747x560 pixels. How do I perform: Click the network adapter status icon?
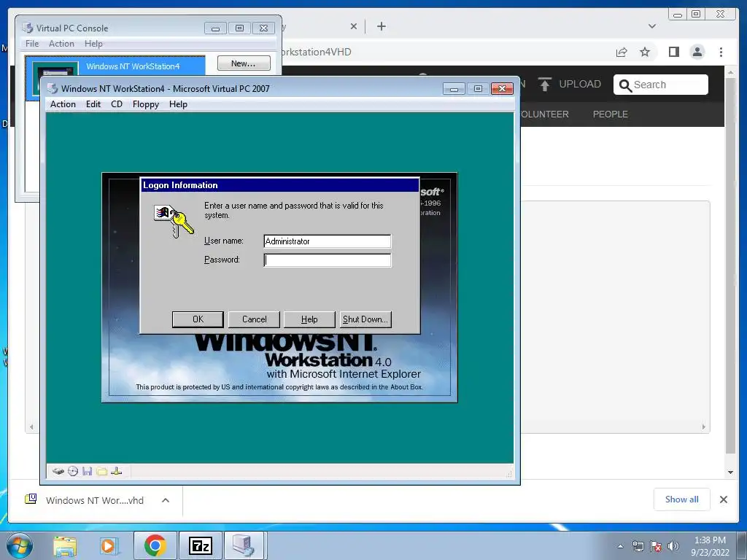(x=116, y=471)
